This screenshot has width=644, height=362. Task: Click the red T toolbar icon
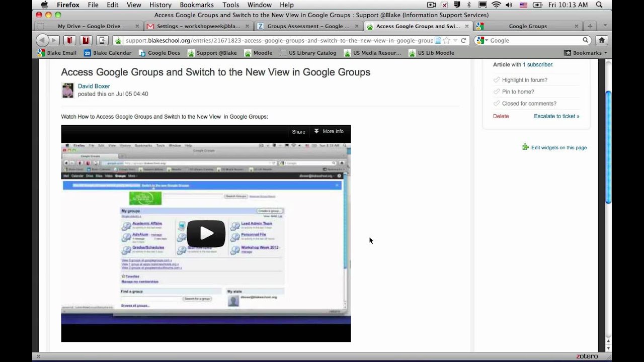coord(86,40)
